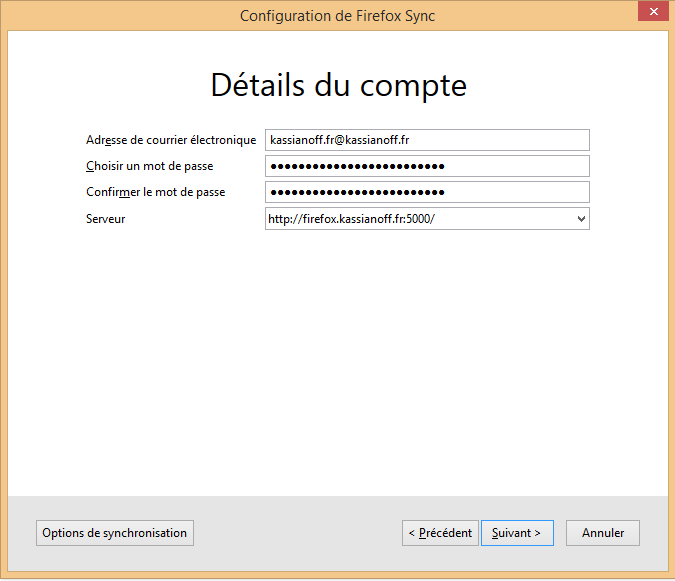Click the 'Détails du compte' heading
The height and width of the screenshot is (581, 675).
tap(338, 86)
